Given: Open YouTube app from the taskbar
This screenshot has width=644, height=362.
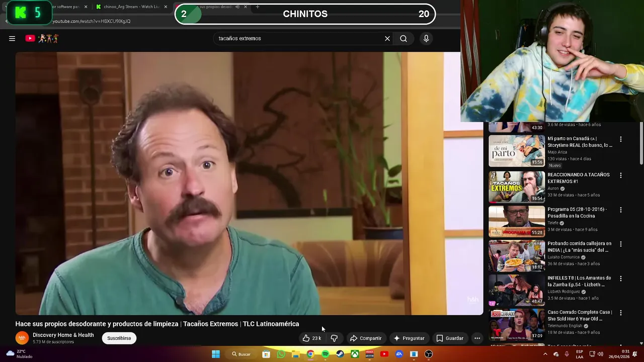Looking at the screenshot, I should pos(384,354).
